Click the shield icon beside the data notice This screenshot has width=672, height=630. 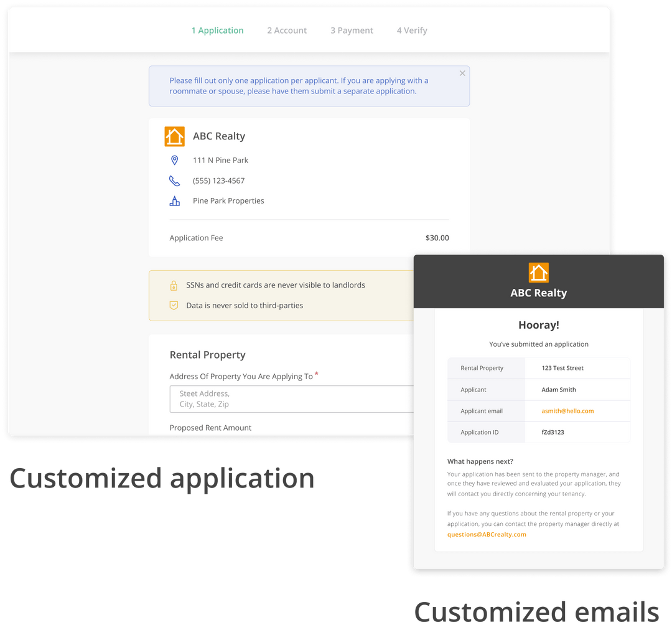[174, 306]
